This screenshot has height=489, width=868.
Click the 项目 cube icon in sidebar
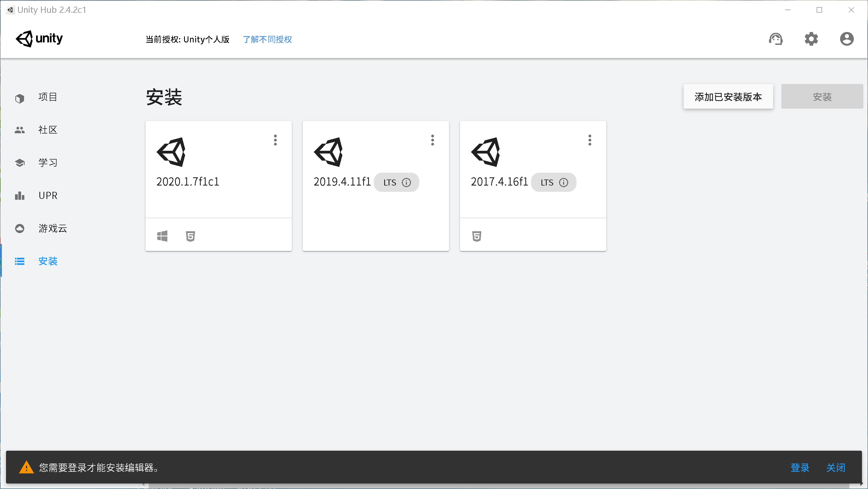tap(19, 98)
